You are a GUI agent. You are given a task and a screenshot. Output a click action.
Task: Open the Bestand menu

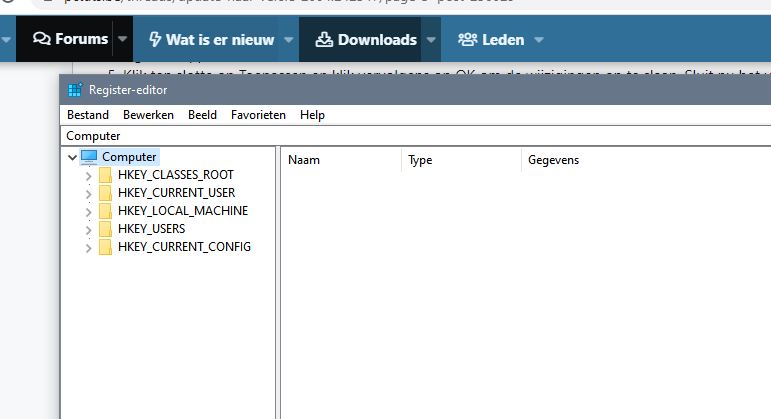88,115
